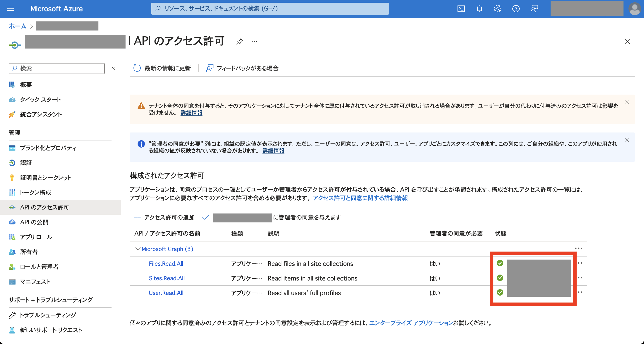Open the feedback icon in top bar
Viewport: 644px width, 344px height.
click(x=534, y=9)
